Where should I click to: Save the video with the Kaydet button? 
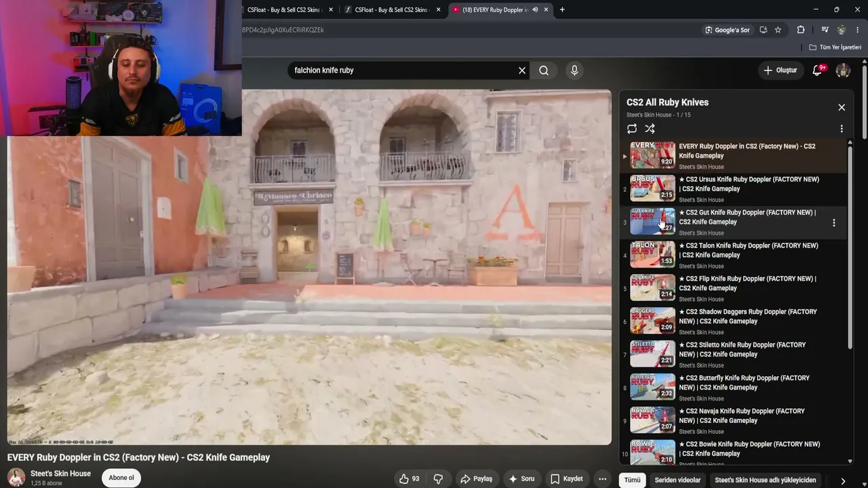[x=567, y=479]
